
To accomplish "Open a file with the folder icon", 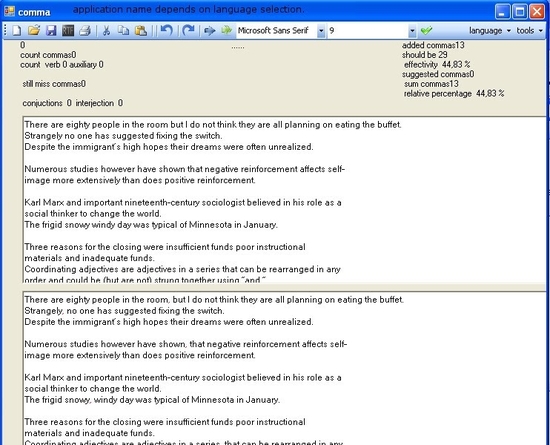I will 34,31.
